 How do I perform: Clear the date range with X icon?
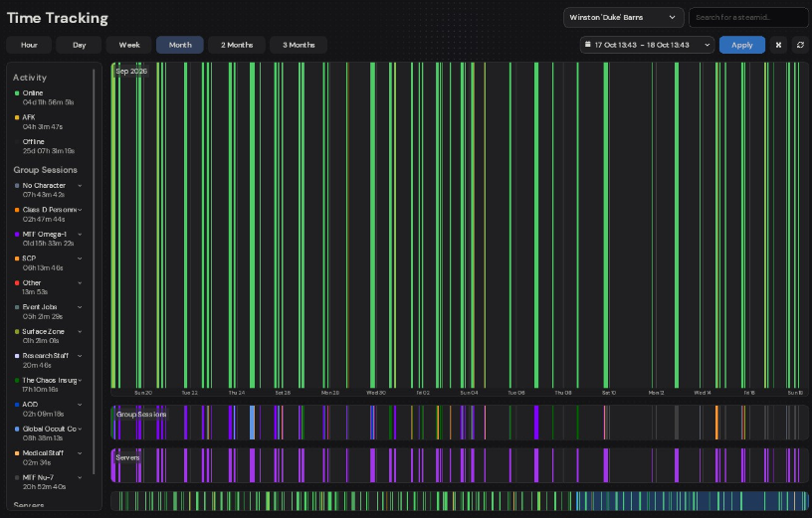coord(778,45)
